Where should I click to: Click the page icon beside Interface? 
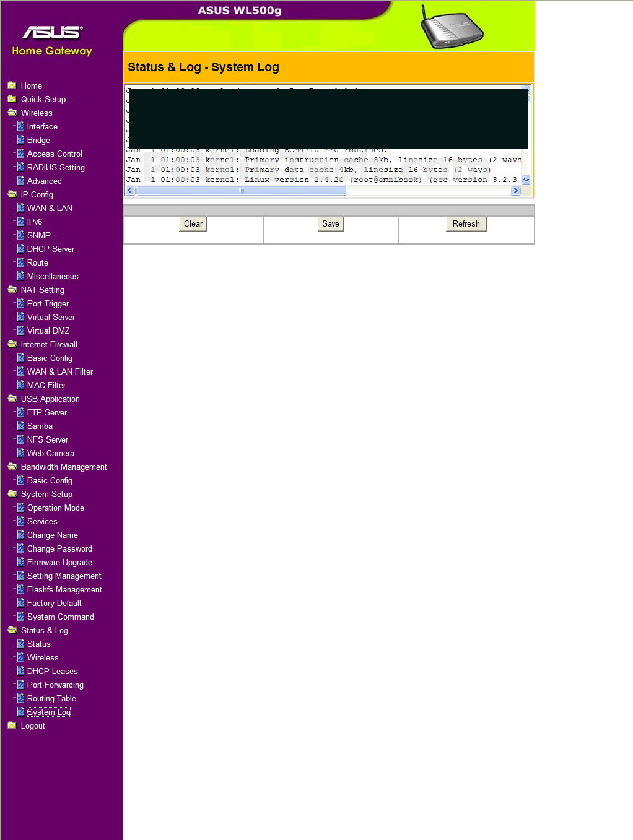20,126
